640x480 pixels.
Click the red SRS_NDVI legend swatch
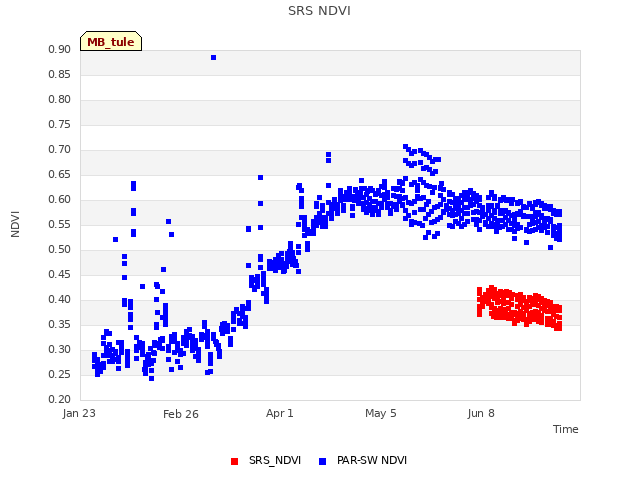point(234,461)
